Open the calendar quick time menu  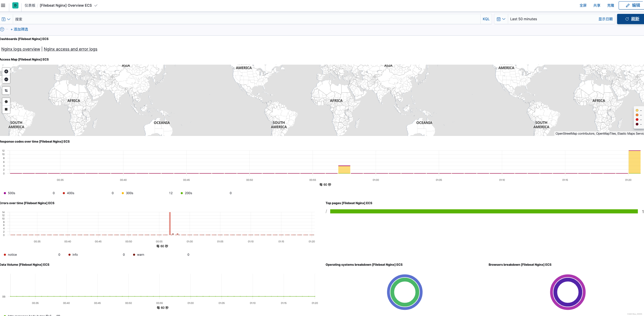[x=501, y=19]
